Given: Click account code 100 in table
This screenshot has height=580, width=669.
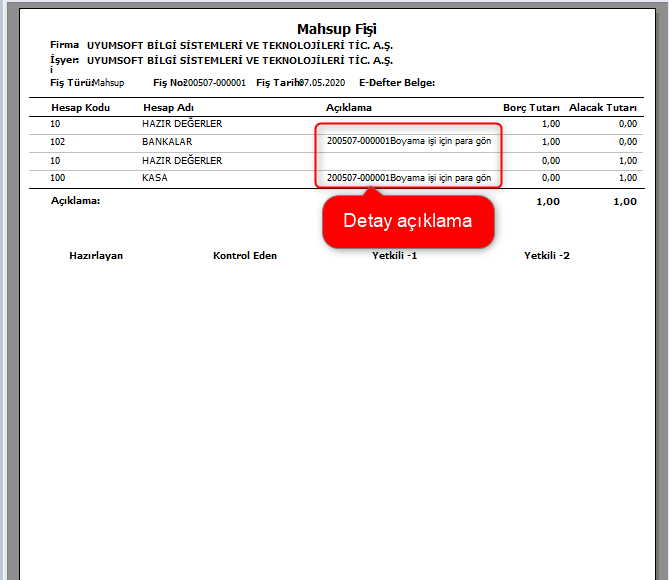Looking at the screenshot, I should pos(59,178).
